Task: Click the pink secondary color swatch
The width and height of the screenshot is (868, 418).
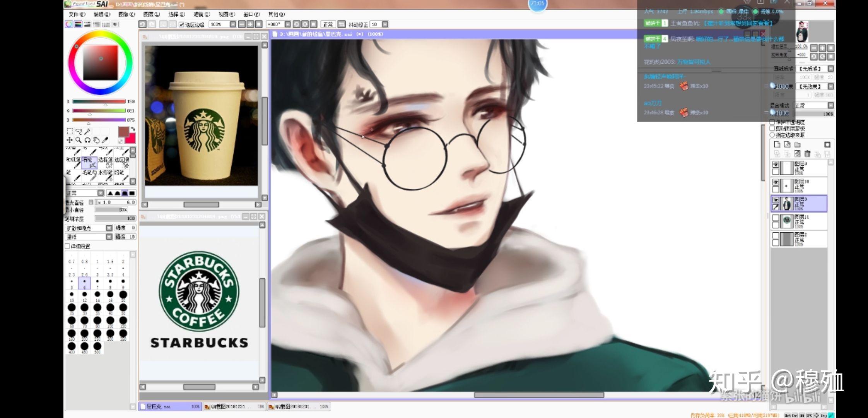Action: click(130, 139)
